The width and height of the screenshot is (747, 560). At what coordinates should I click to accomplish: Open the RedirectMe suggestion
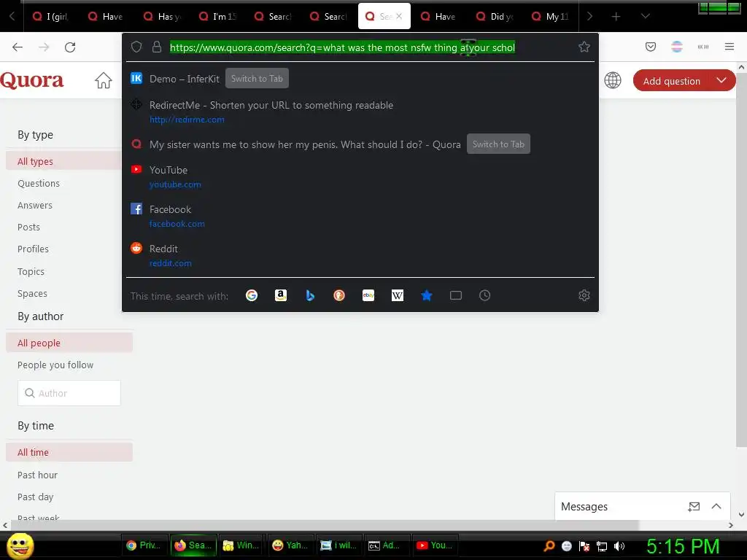click(x=360, y=112)
